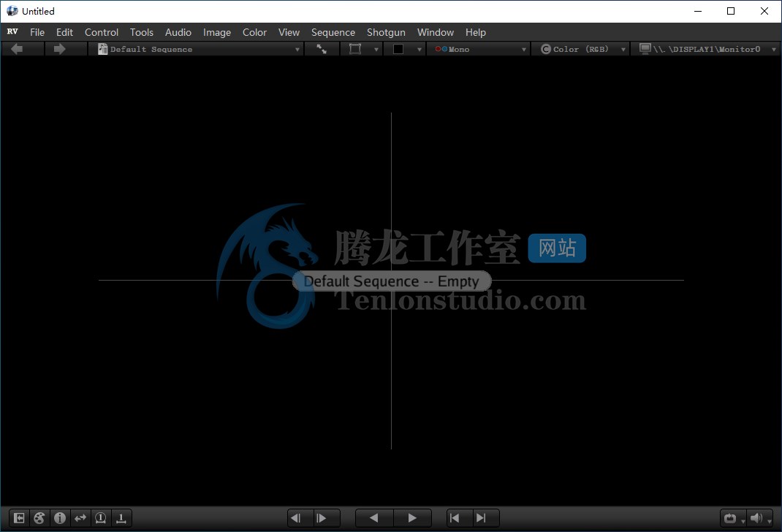Screen dimensions: 782x532
Task: Step forward one frame
Action: pos(322,518)
